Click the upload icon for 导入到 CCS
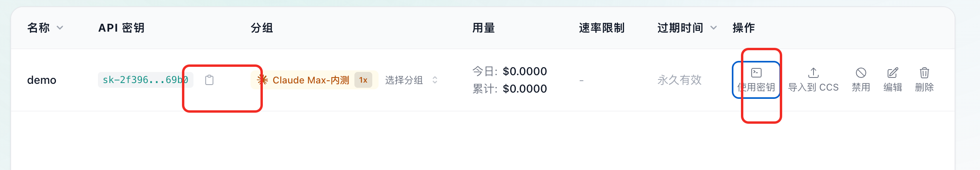 tap(813, 73)
